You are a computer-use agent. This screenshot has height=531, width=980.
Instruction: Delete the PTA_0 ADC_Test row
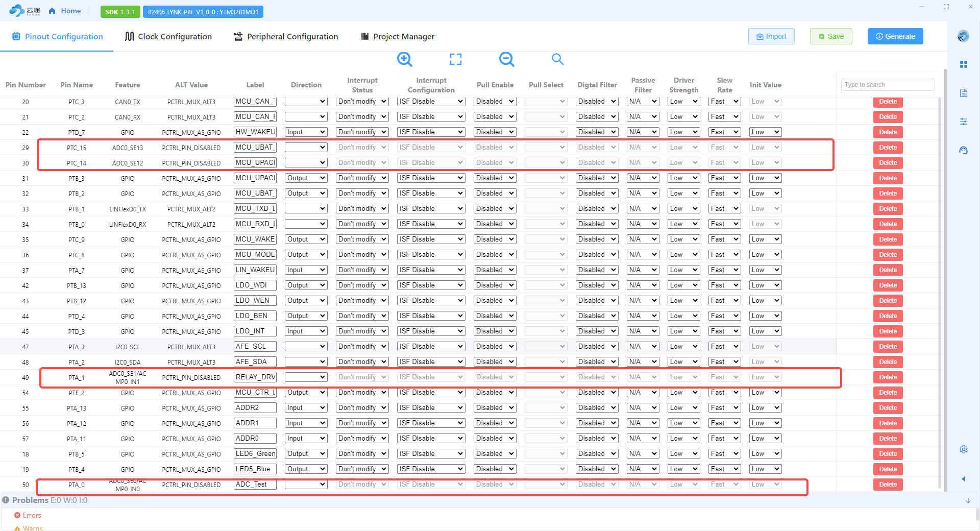coord(888,485)
